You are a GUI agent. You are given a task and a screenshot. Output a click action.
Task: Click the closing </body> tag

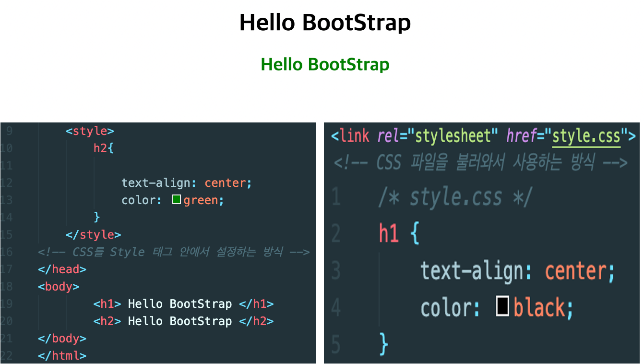[62, 338]
